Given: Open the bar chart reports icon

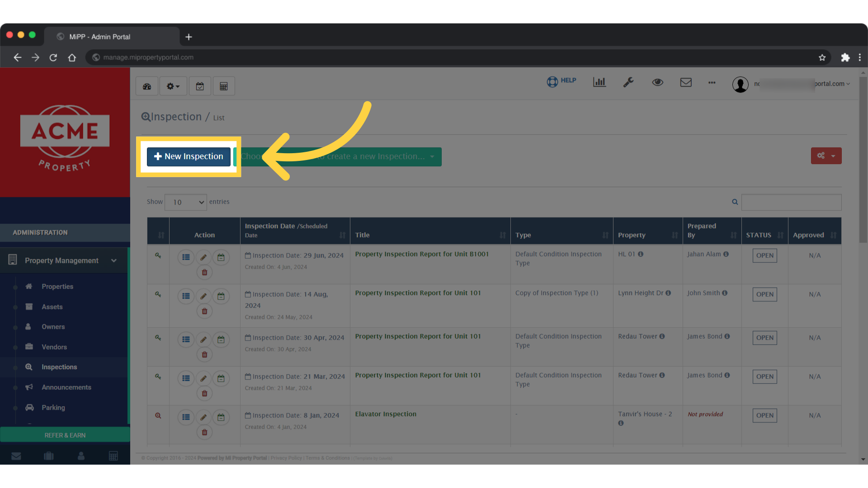Looking at the screenshot, I should [599, 82].
